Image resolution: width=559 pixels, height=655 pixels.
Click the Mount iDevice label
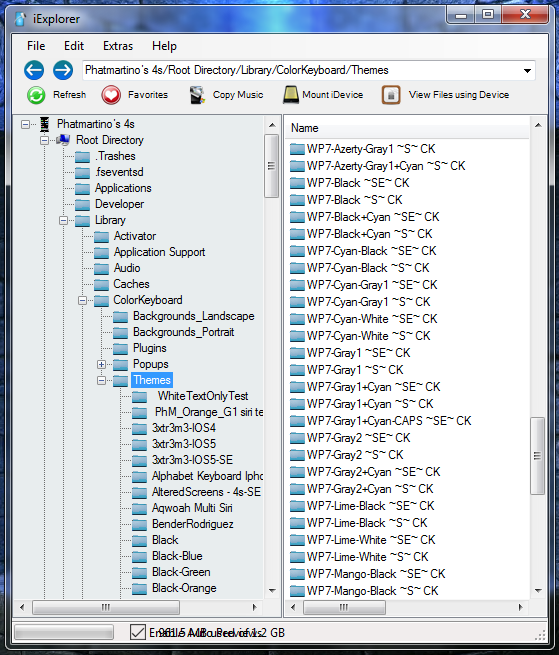point(333,95)
